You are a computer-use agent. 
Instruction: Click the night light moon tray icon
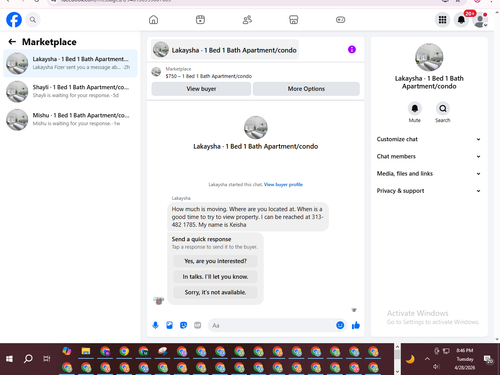[410, 359]
